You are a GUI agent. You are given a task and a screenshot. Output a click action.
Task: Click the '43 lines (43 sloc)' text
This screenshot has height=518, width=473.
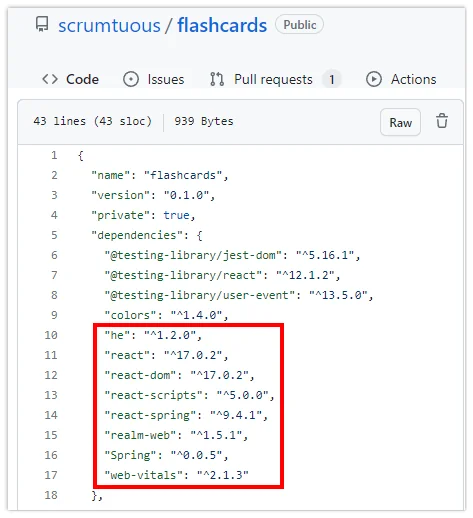[93, 121]
